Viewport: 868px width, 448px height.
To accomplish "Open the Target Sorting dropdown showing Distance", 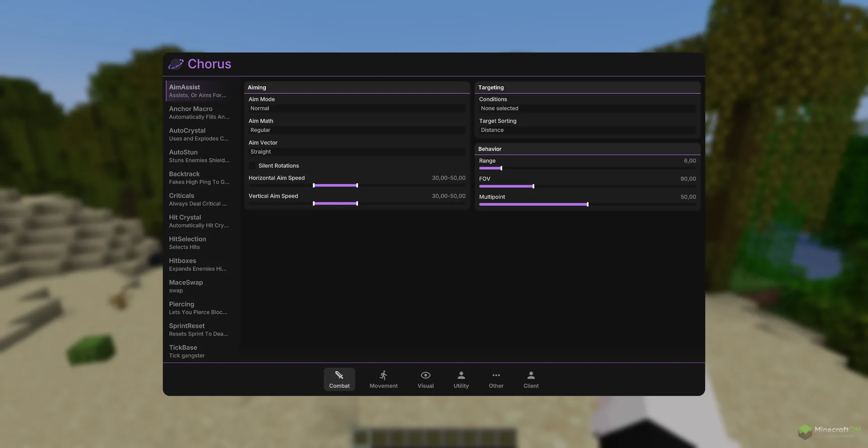I will tap(587, 130).
